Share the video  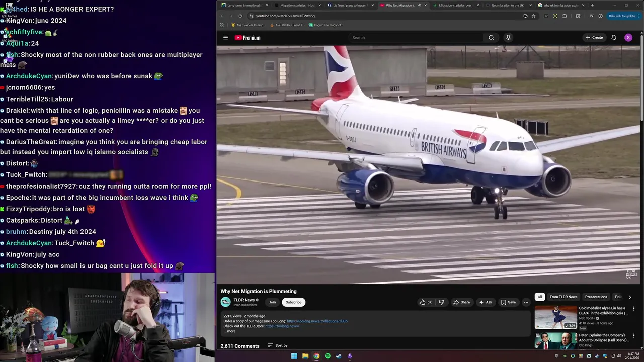461,302
